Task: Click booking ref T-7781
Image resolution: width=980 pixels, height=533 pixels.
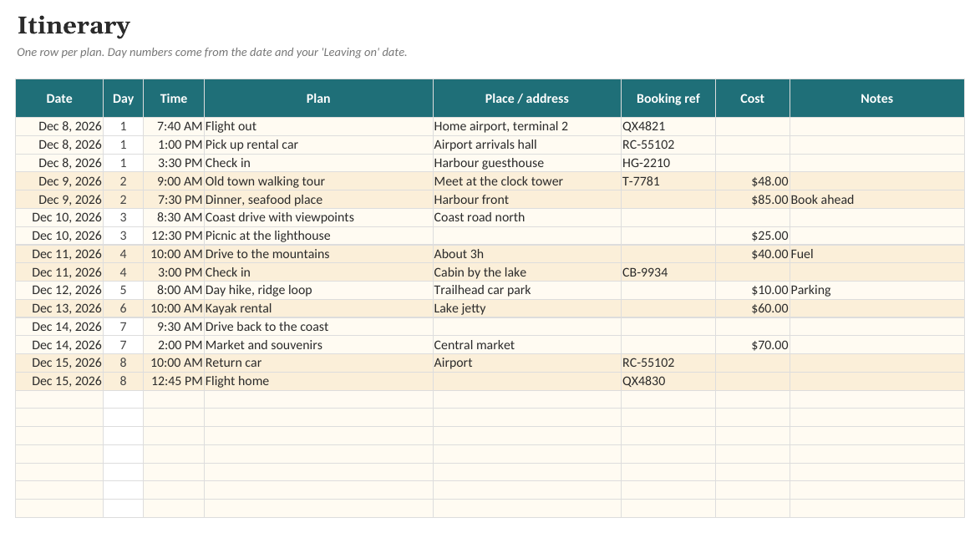Action: point(668,181)
